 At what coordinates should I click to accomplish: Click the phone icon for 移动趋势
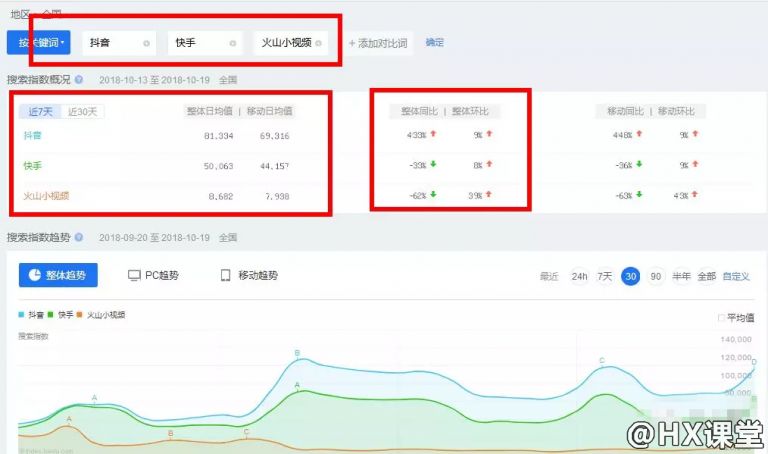225,276
